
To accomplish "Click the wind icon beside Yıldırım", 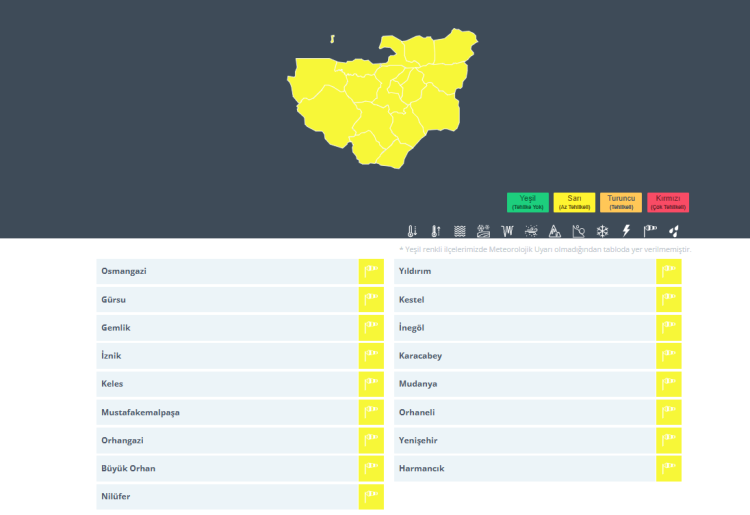I will click(x=669, y=271).
